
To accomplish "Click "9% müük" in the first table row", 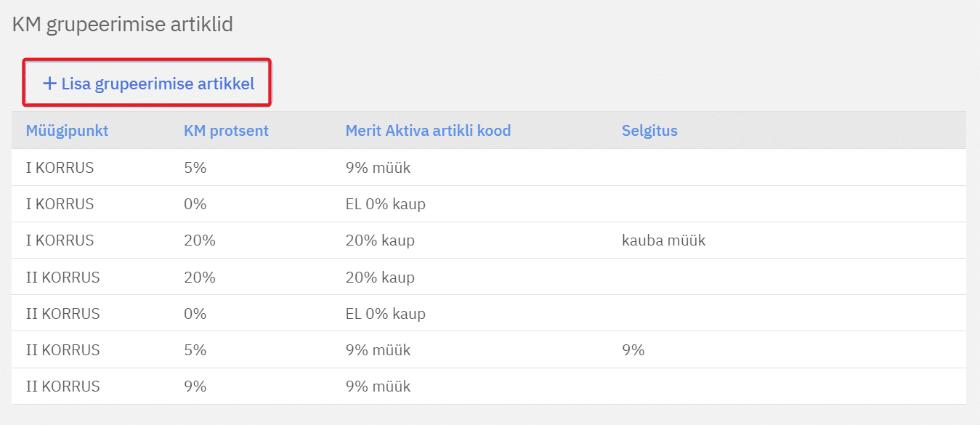I will coord(378,168).
